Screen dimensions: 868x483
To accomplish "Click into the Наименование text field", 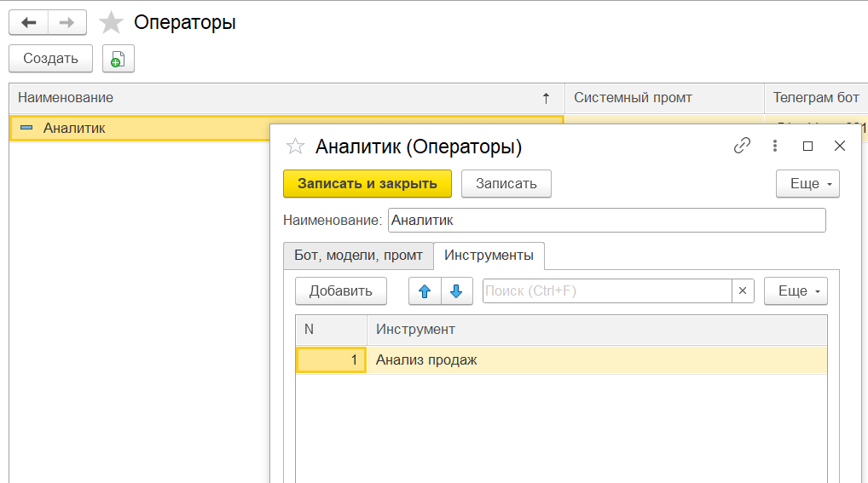I will (x=606, y=221).
